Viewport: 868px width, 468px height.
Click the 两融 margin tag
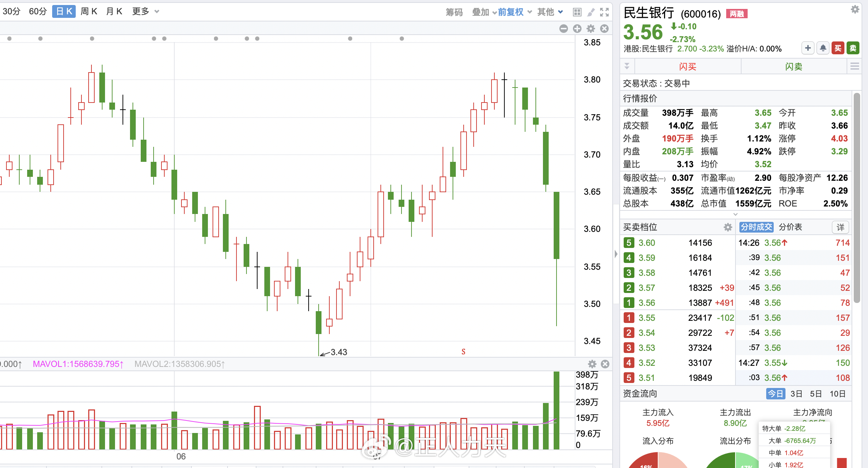[737, 14]
